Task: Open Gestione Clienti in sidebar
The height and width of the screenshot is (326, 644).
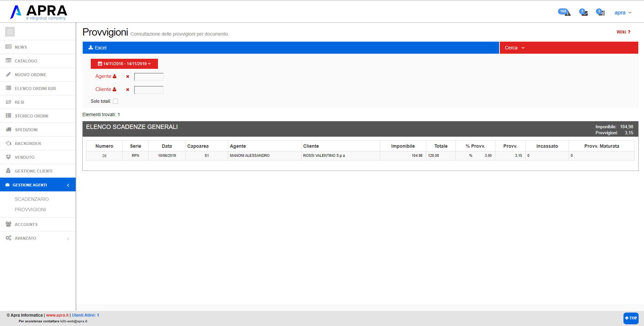Action: (x=38, y=171)
